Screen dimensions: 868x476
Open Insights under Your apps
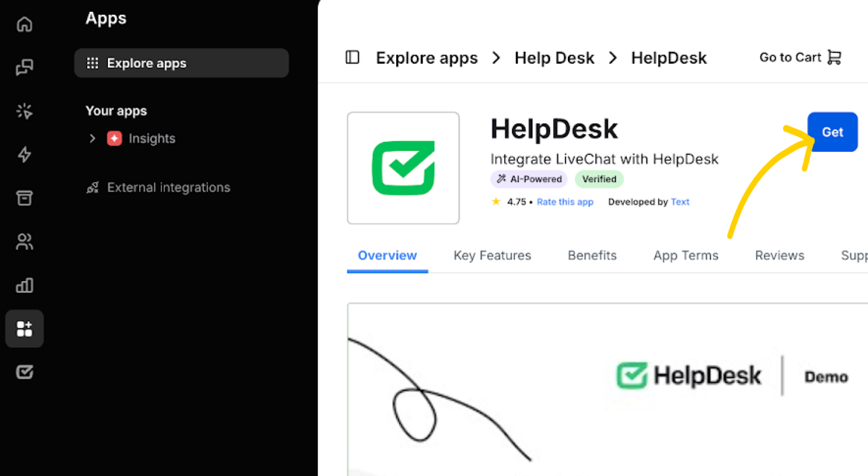click(x=152, y=138)
